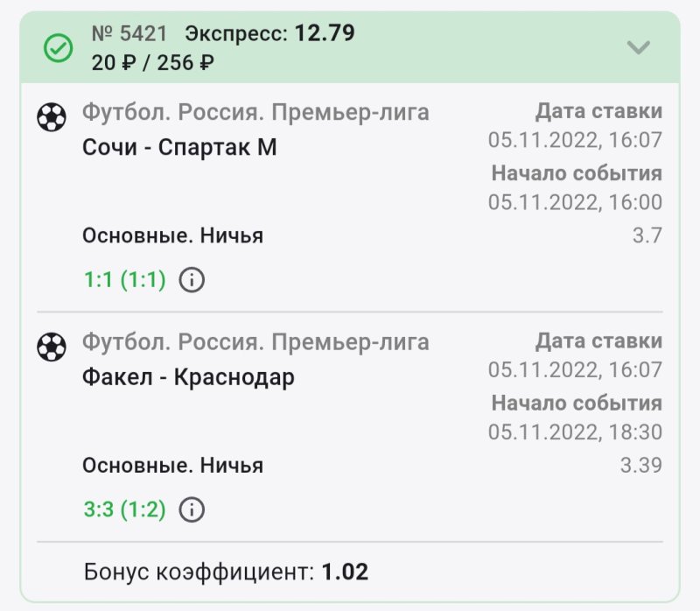
Task: Click the 20 ₽ / 256 ₽ stake amount
Action: coord(153,62)
